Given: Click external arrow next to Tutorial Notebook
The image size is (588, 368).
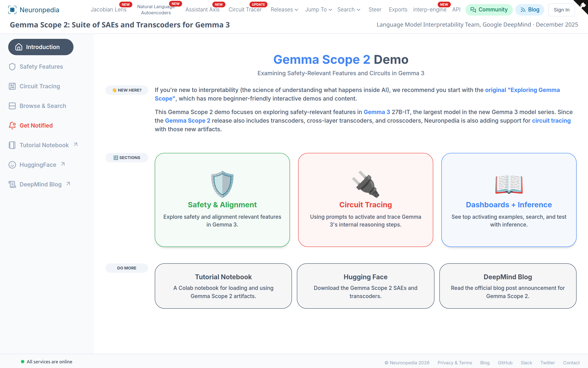Looking at the screenshot, I should click(x=76, y=145).
